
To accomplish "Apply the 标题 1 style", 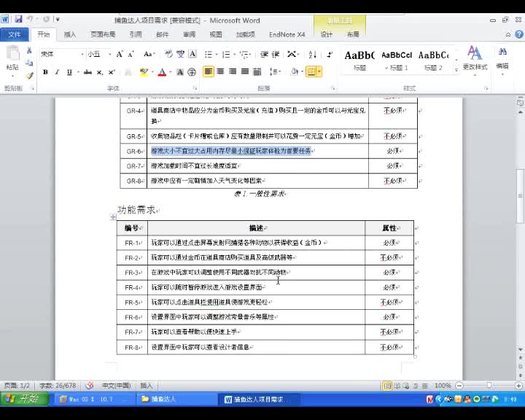I will tap(397, 58).
